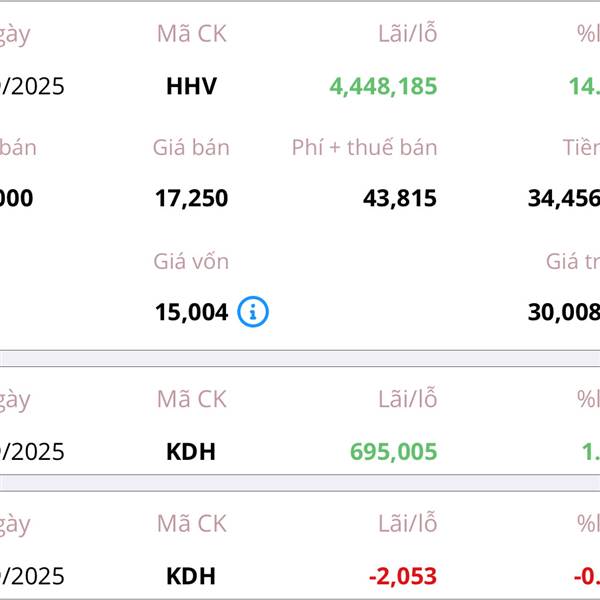Click the cost price value 15,004
This screenshot has width=600, height=600.
pos(191,313)
